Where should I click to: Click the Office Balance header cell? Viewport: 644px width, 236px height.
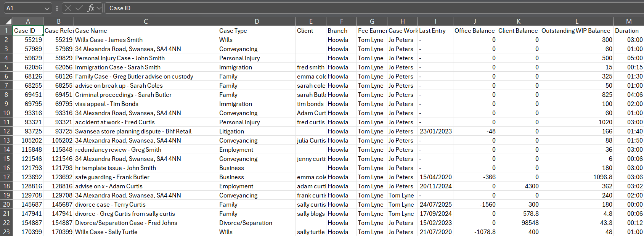coord(475,31)
